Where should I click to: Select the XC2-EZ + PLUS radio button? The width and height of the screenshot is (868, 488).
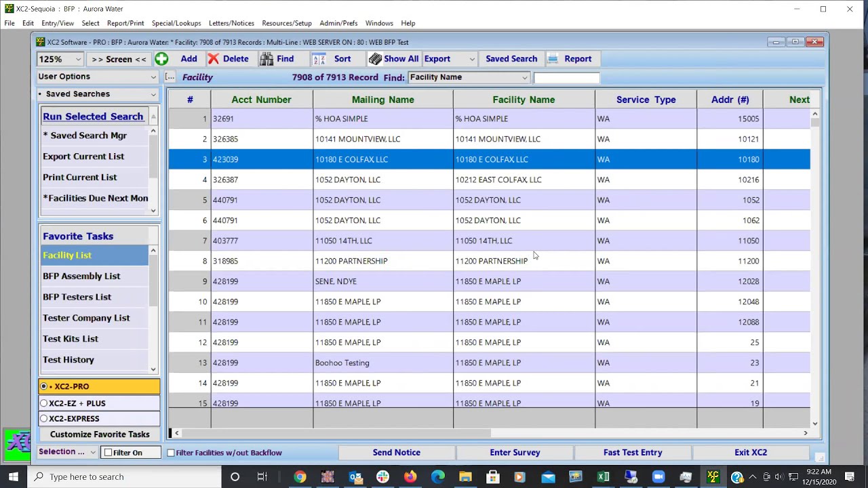[x=44, y=403]
